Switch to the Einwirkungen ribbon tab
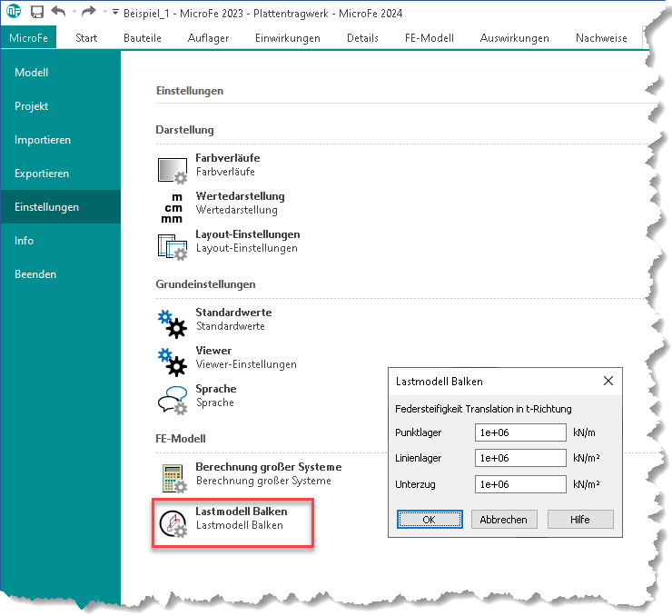The image size is (672, 616). pyautogui.click(x=288, y=38)
